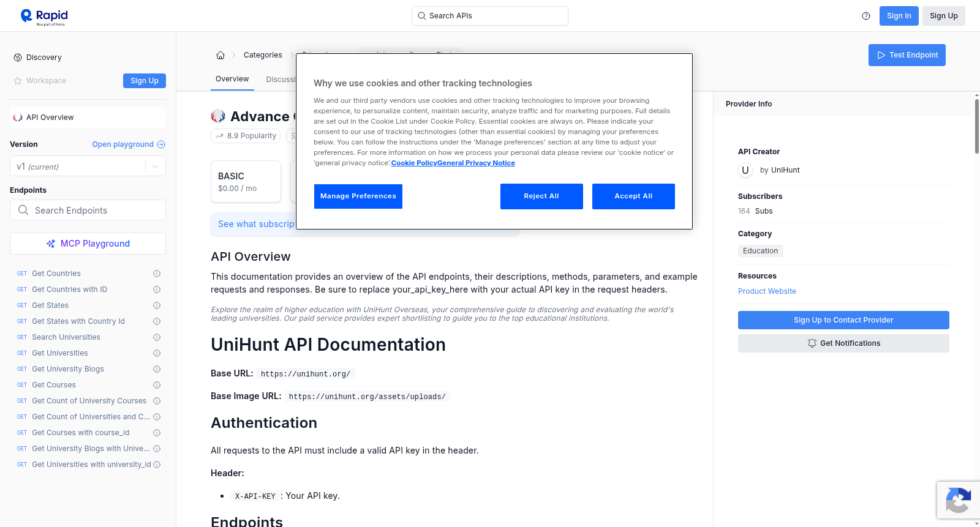Open the Get States with Country Id endpoint
Screen dimensions: 980x527
tap(78, 321)
